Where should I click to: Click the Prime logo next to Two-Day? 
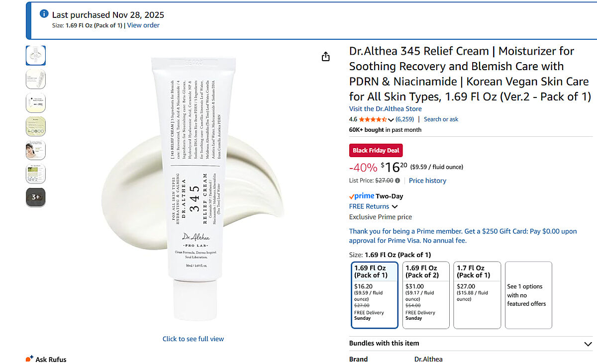coord(362,196)
